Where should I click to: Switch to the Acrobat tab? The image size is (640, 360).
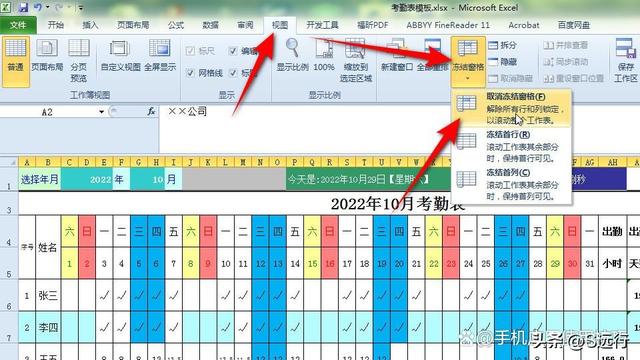click(524, 25)
